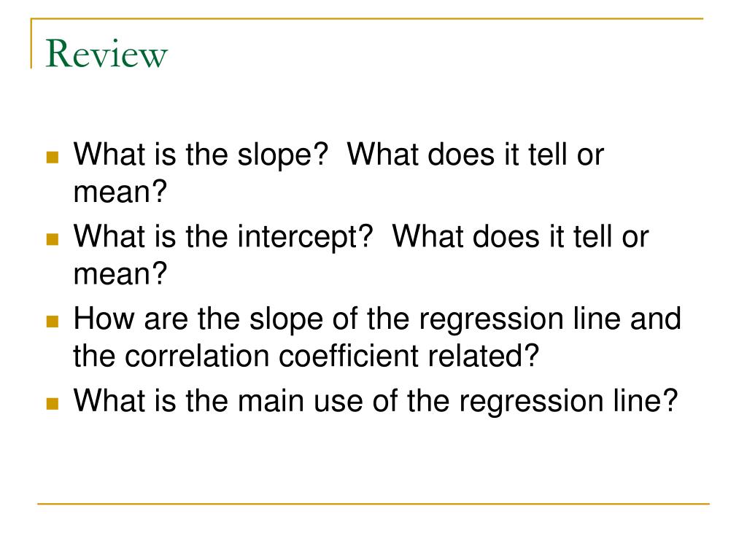The width and height of the screenshot is (747, 560).
Task: Click 'What does it tell or' on first line
Action: [476, 155]
